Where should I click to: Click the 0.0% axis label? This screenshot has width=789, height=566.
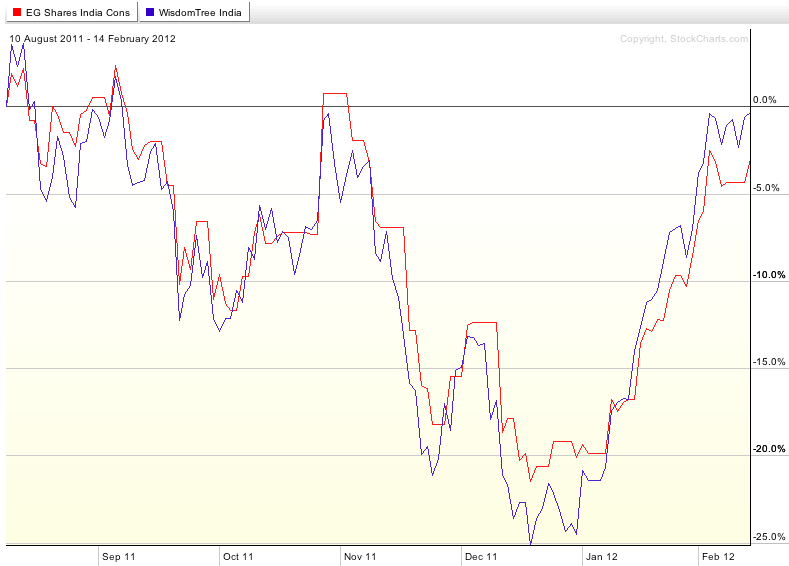(x=764, y=100)
